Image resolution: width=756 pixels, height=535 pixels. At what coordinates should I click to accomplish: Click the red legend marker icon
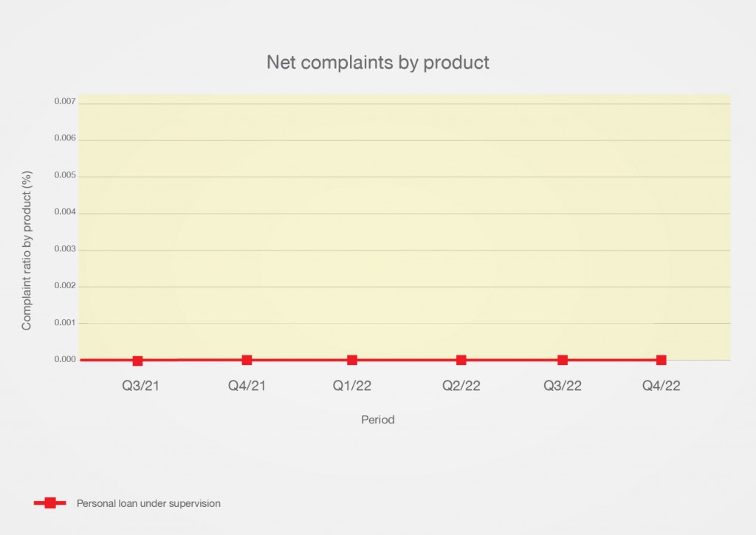click(x=49, y=503)
